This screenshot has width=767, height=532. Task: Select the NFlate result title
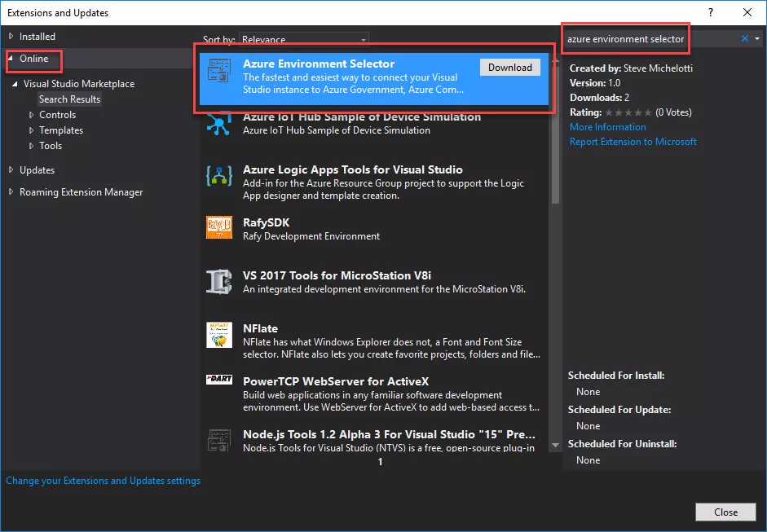pyautogui.click(x=260, y=328)
